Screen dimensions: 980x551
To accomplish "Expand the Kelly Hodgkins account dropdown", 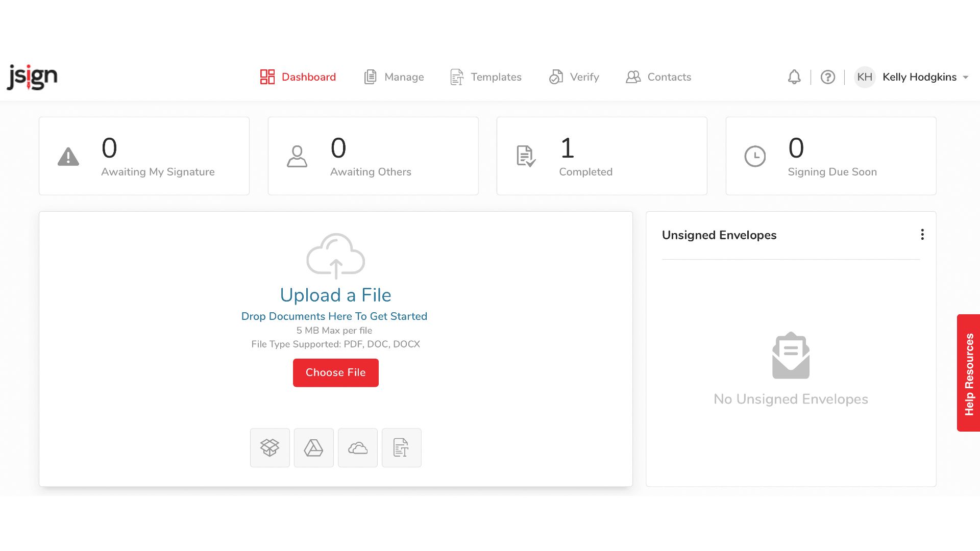I will click(x=965, y=78).
